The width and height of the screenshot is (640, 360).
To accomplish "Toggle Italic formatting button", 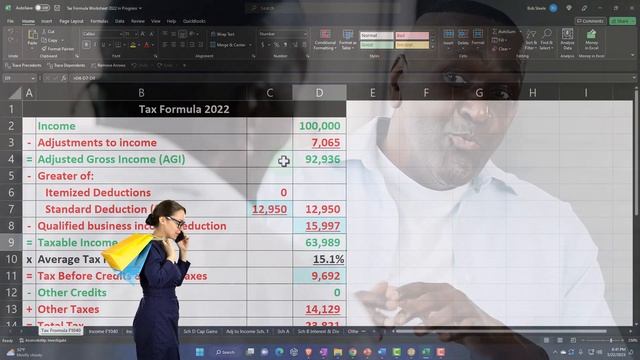I will tap(95, 45).
